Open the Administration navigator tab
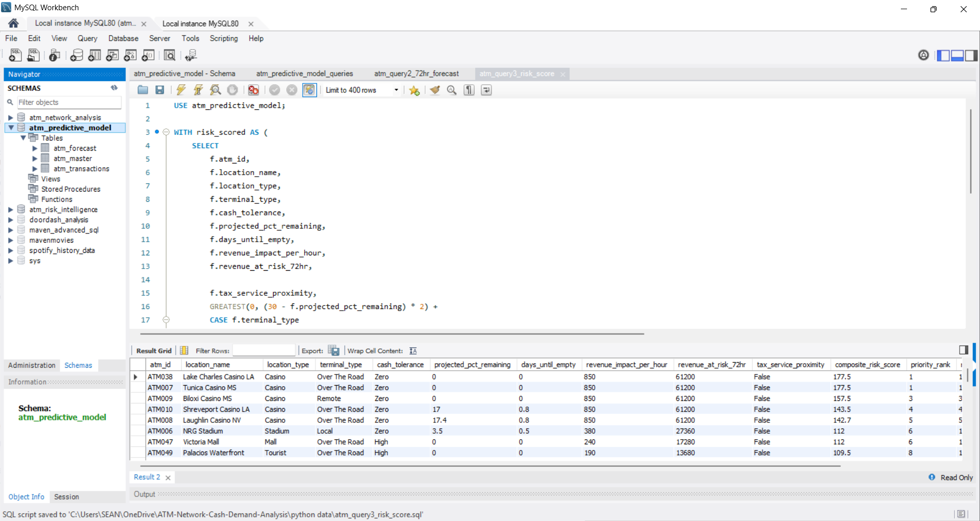 pyautogui.click(x=32, y=365)
